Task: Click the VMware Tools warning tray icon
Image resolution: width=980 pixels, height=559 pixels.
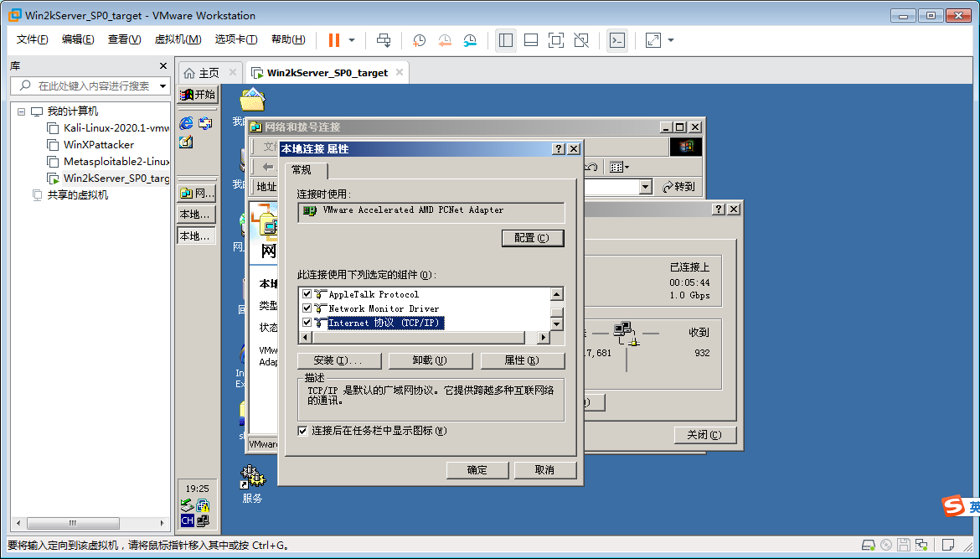Action: 204,505
